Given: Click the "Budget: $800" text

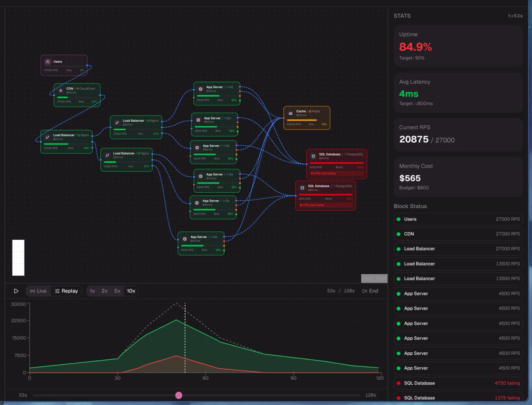Looking at the screenshot, I should tap(414, 188).
